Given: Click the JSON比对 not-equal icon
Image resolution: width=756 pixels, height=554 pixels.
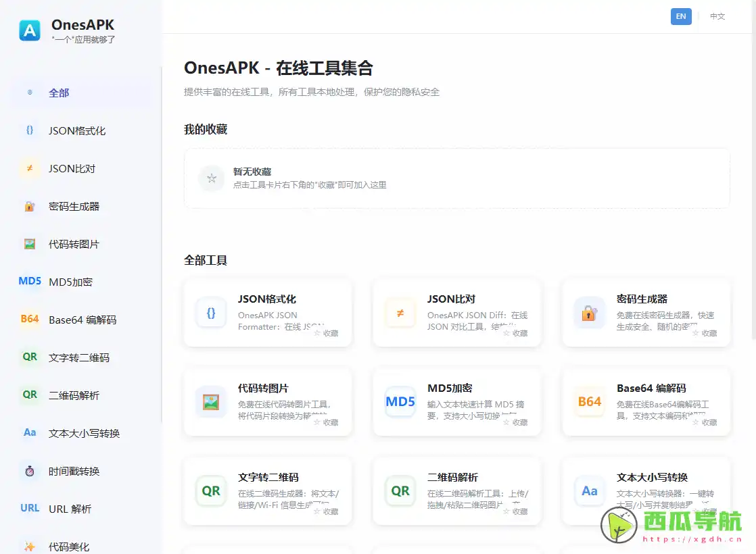Looking at the screenshot, I should pyautogui.click(x=29, y=168).
